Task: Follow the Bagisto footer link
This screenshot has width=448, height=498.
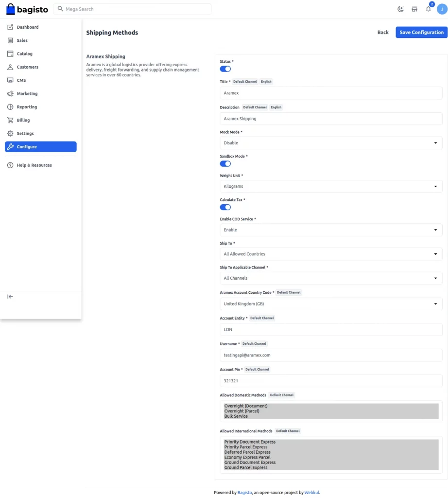Action: coord(244,493)
